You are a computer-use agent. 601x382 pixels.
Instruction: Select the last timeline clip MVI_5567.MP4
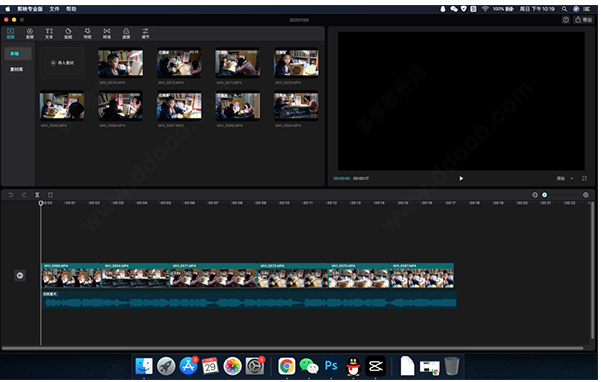422,275
